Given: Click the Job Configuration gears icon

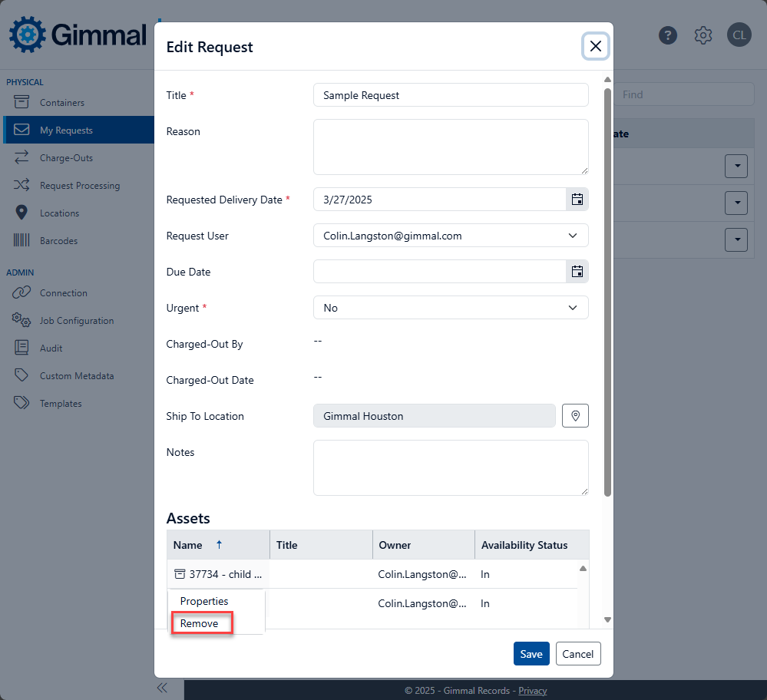Looking at the screenshot, I should click(21, 320).
